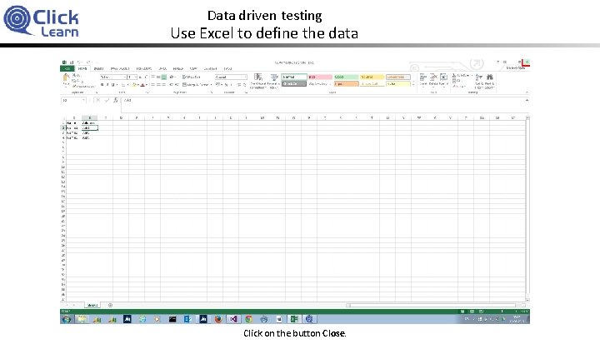Click the Undo arrow in quick access toolbar

(80, 62)
